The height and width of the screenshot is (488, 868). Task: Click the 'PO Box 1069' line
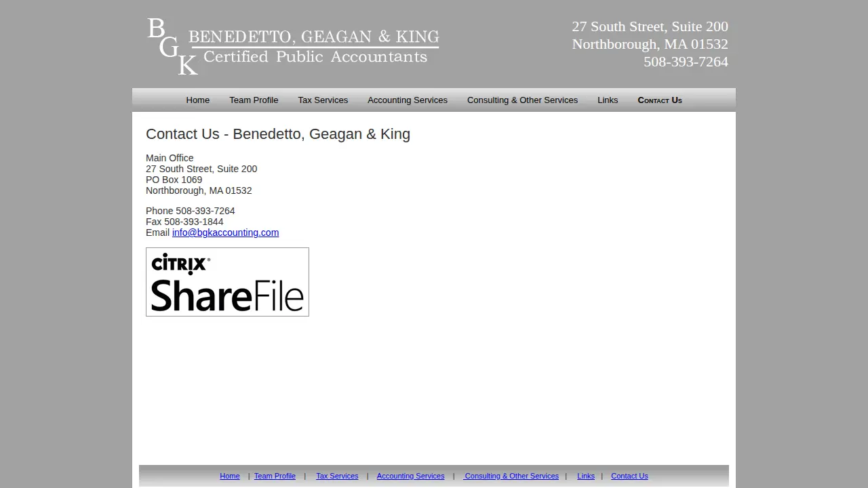pyautogui.click(x=174, y=180)
